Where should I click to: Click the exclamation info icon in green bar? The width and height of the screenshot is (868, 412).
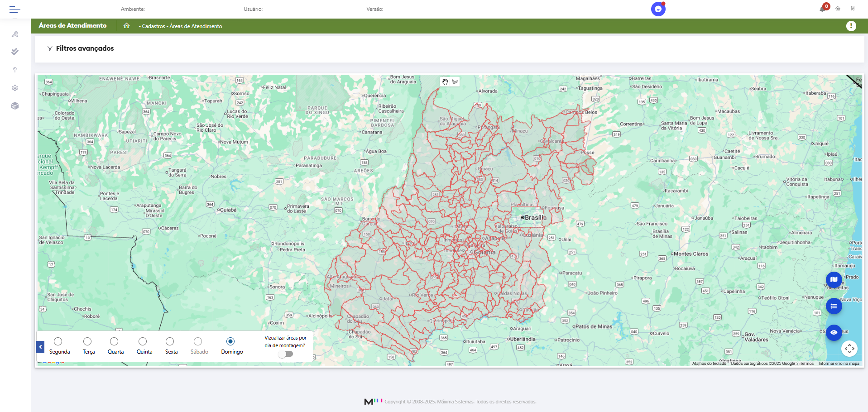tap(851, 26)
